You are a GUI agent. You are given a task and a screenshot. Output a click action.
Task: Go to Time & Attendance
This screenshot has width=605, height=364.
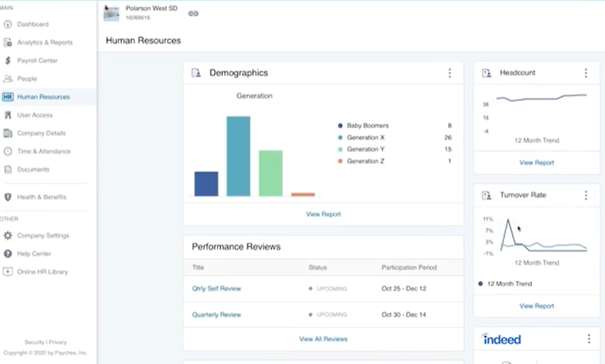(x=44, y=151)
